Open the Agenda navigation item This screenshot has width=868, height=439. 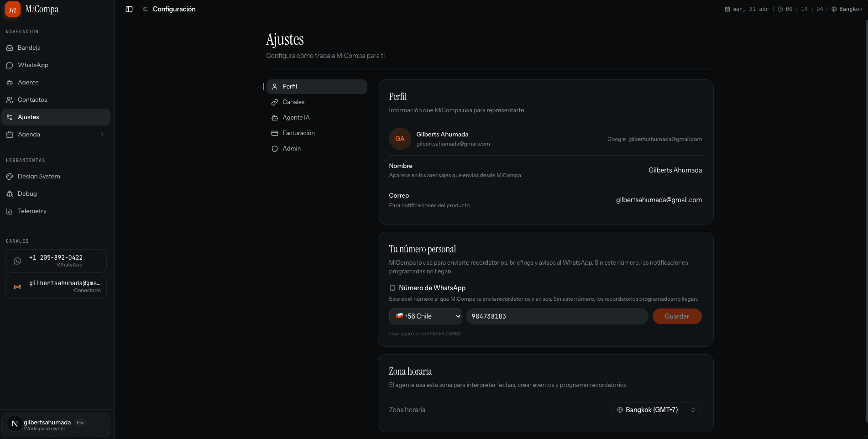click(x=56, y=135)
